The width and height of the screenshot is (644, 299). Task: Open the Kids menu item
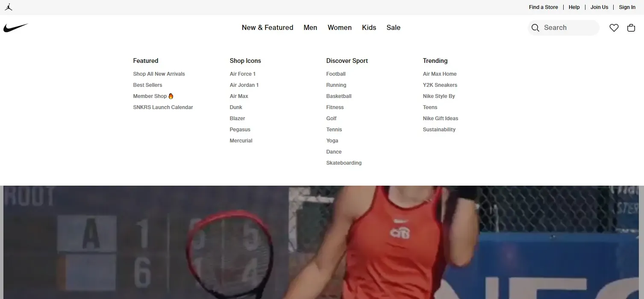(x=369, y=27)
